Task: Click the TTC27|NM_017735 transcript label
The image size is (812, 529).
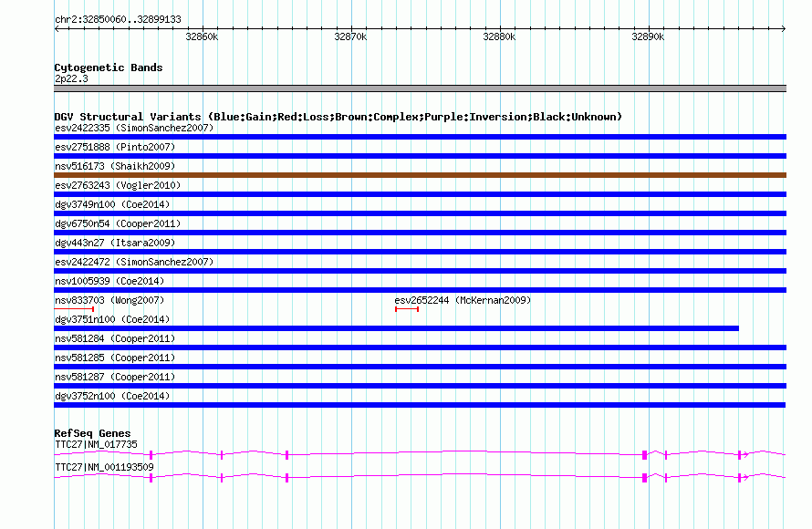Action: click(97, 444)
